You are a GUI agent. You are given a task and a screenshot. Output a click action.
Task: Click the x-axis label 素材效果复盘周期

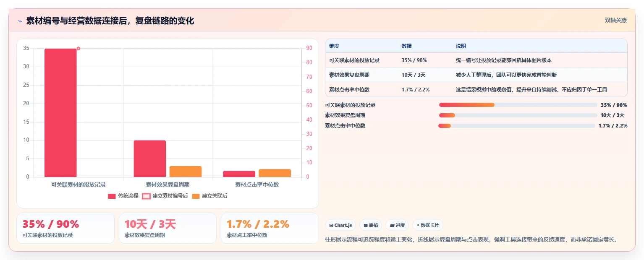pyautogui.click(x=168, y=185)
